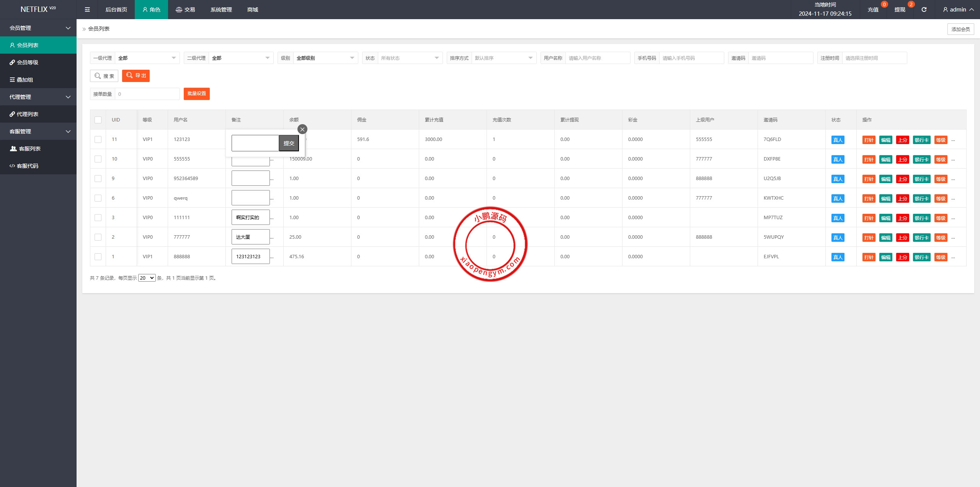This screenshot has height=487, width=980.
Task: Click the 批量设置 batch setting button
Action: (x=196, y=94)
